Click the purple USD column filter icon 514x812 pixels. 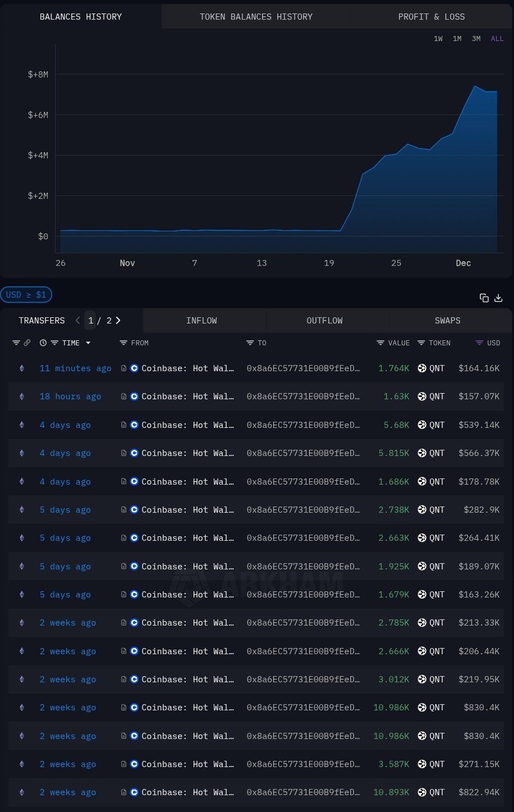479,343
